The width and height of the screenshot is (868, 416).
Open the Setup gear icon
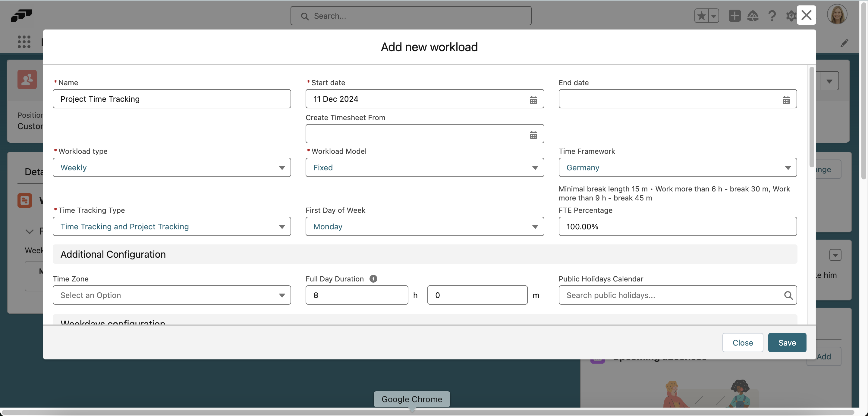[791, 15]
